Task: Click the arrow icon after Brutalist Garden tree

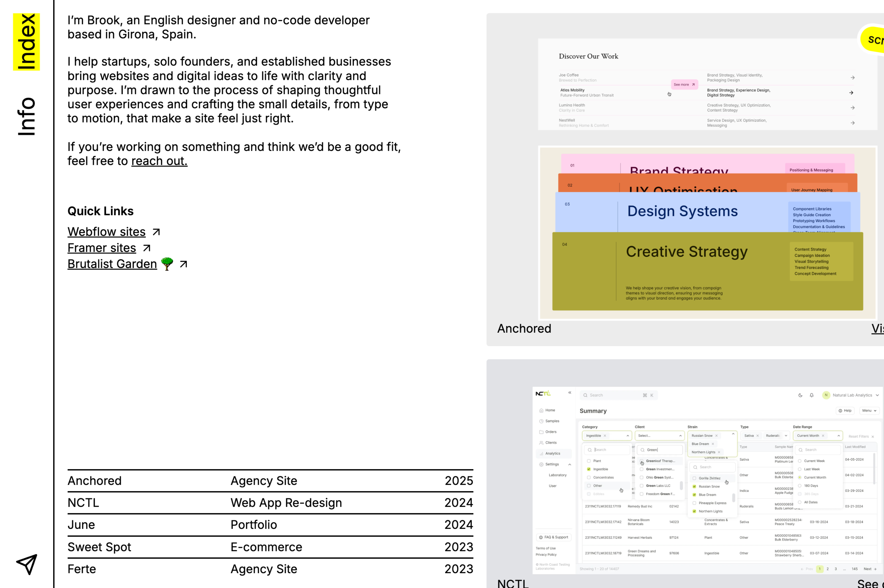Action: point(183,264)
